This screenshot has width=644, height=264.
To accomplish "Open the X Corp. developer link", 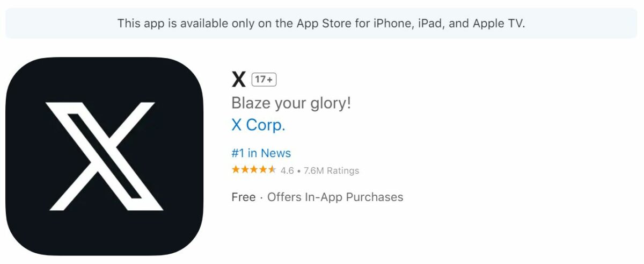I will click(258, 125).
